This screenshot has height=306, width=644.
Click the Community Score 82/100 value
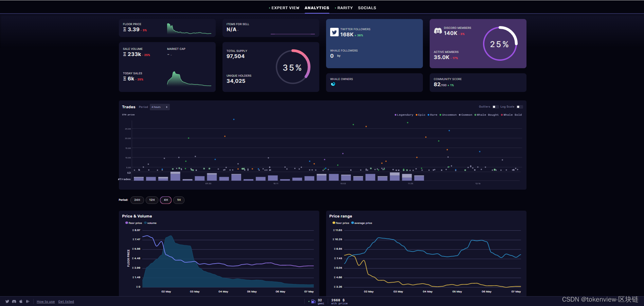(440, 84)
